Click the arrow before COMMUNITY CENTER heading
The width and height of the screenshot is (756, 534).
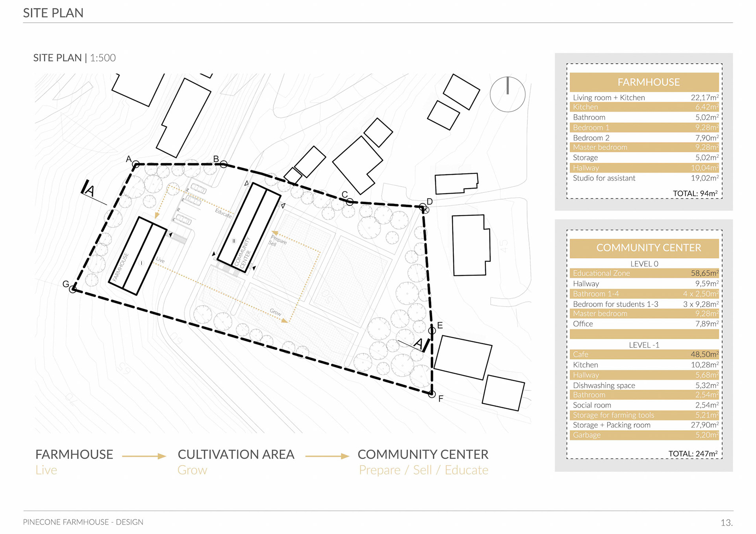(x=327, y=456)
